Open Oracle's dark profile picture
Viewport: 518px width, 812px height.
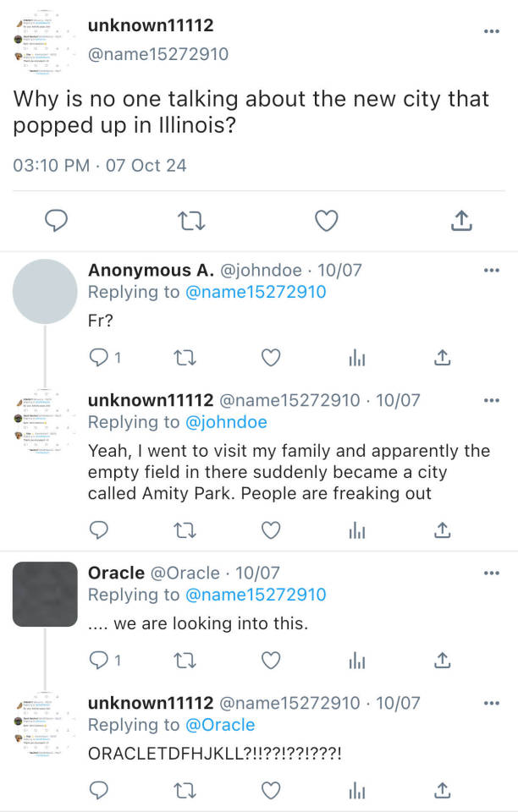(46, 594)
